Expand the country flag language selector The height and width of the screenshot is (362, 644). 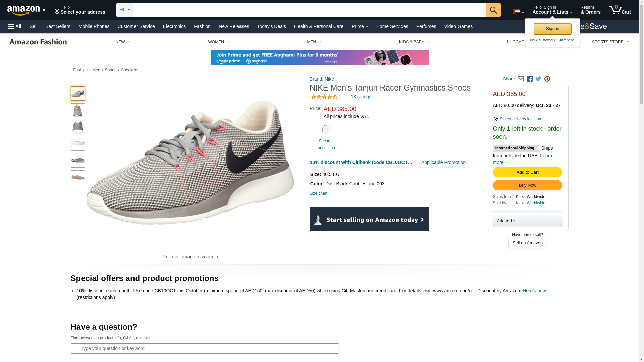[x=518, y=12]
